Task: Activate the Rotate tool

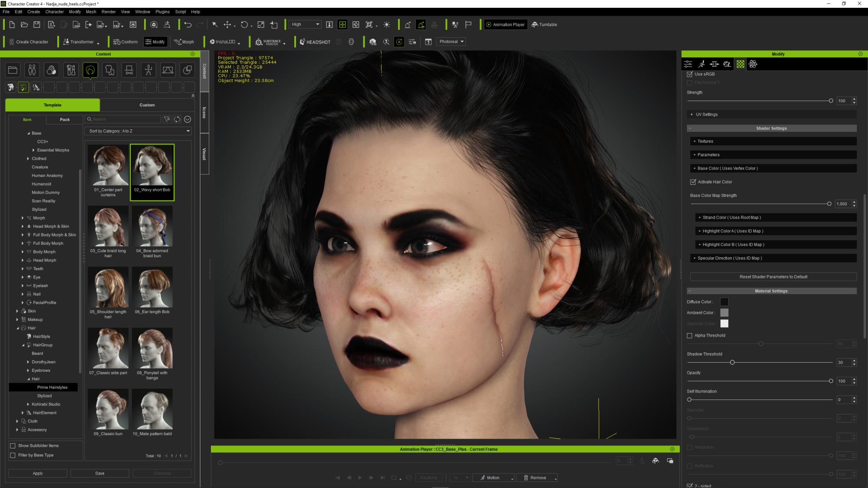Action: (x=244, y=25)
